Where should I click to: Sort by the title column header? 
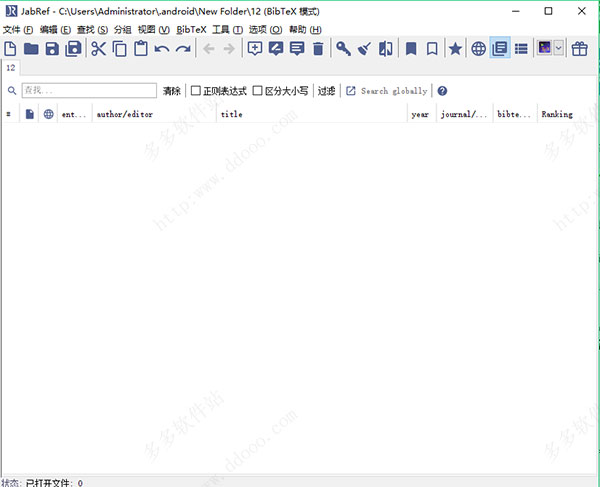click(x=312, y=114)
